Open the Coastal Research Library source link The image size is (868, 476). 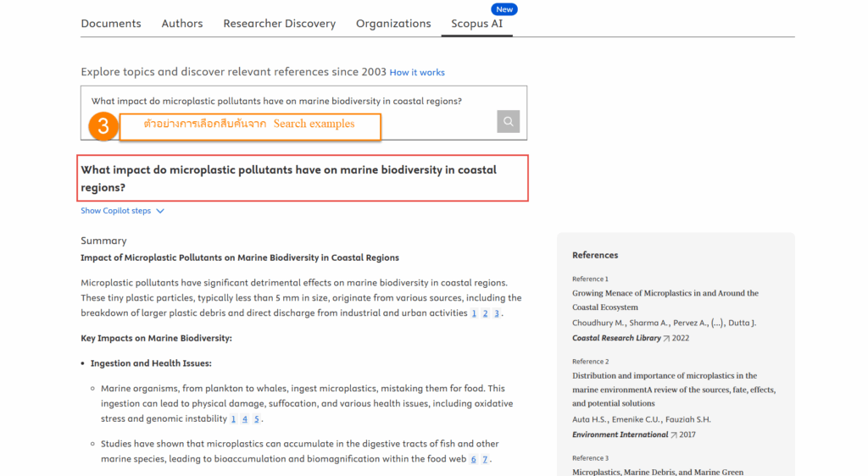point(616,339)
